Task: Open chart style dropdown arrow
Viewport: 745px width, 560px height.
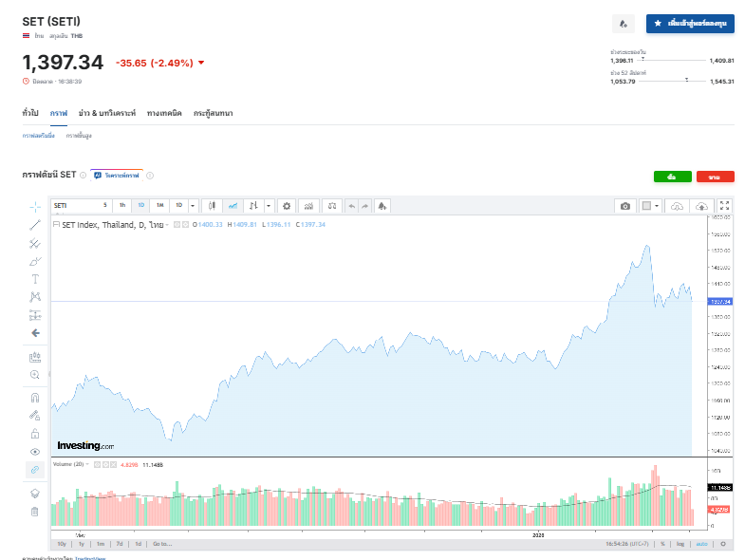Action: [x=269, y=206]
